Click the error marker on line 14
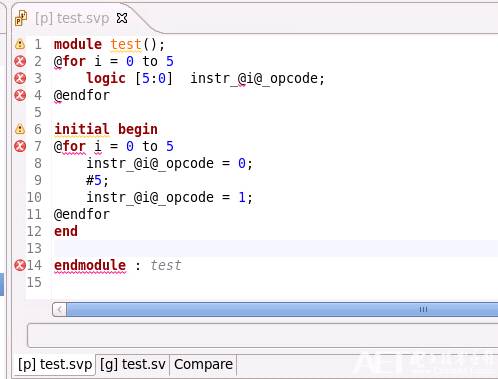This screenshot has height=379, width=498. click(x=20, y=265)
